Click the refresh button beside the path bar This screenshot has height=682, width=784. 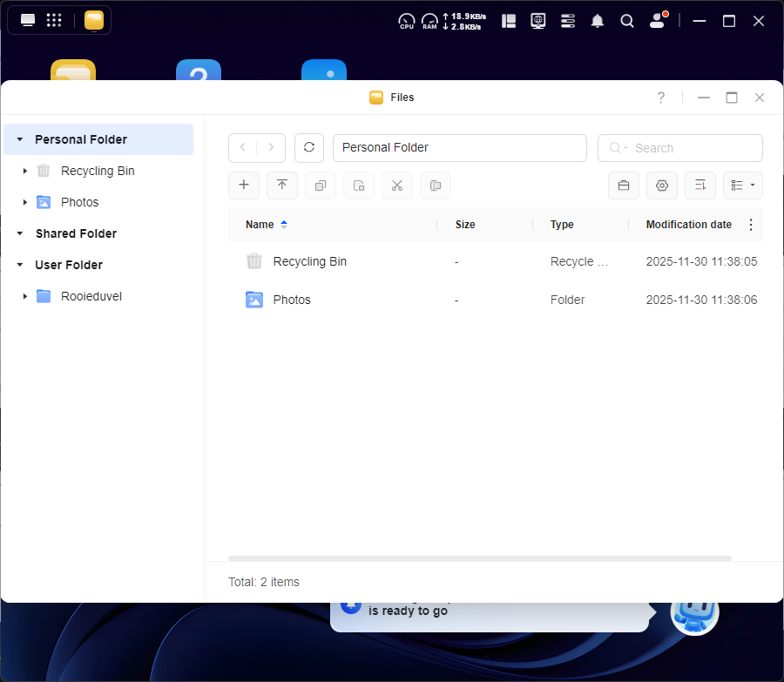pos(308,148)
